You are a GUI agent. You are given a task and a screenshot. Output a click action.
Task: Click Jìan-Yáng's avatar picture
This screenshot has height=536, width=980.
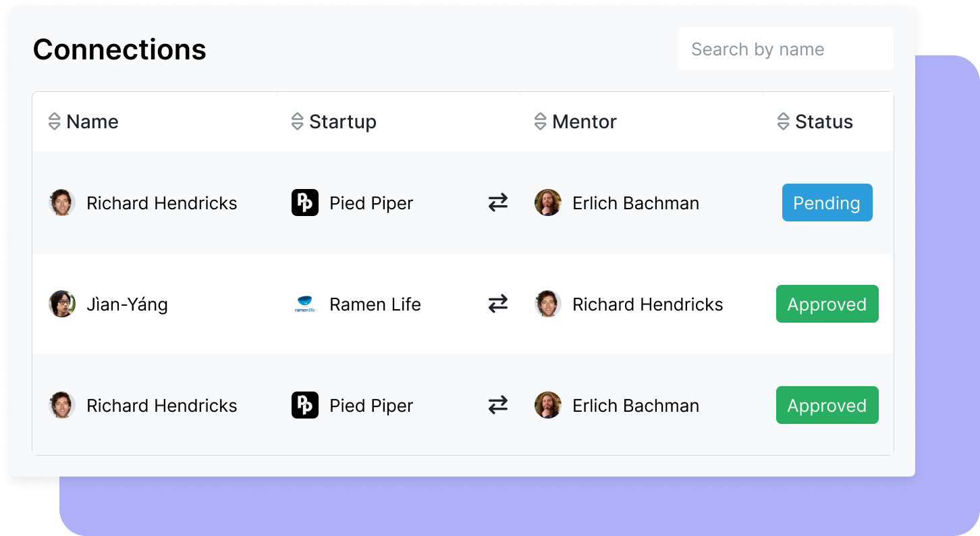click(x=62, y=304)
